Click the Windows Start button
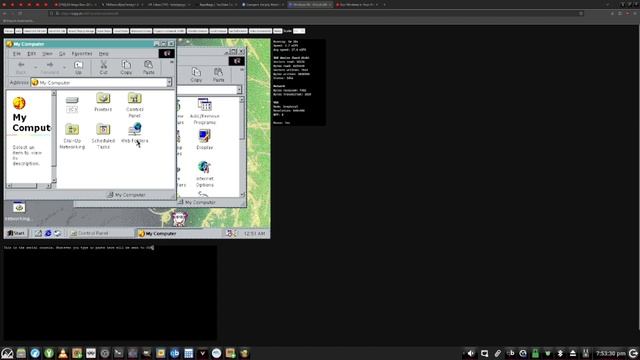 (x=16, y=233)
